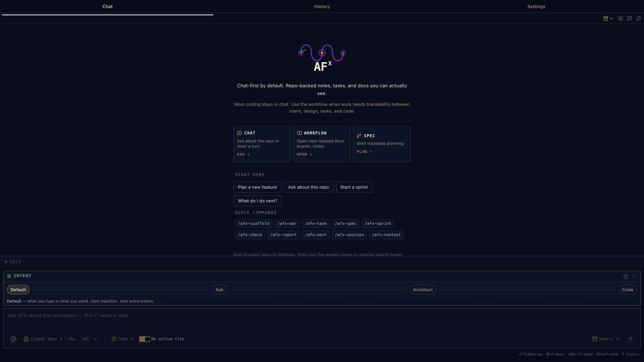Click the branch icon on SPEC card
Screen dimensions: 644x362
(x=359, y=136)
